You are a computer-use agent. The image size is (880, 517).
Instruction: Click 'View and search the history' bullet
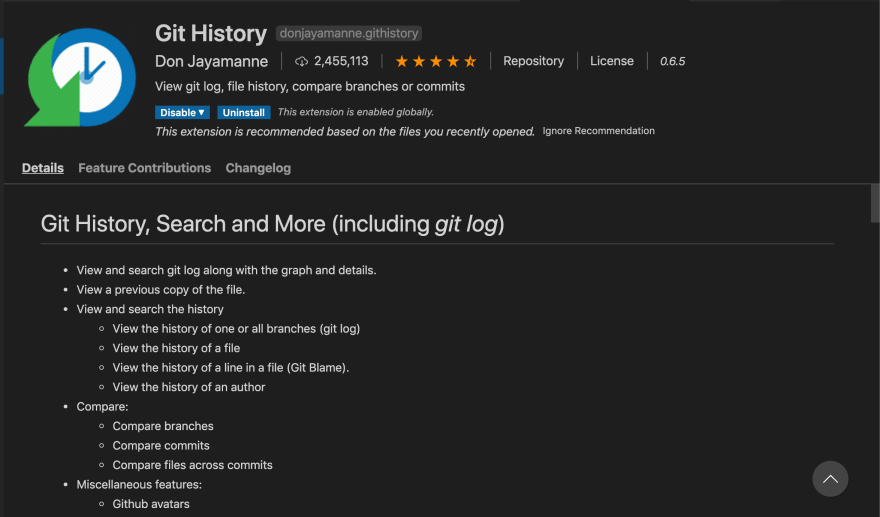pos(150,309)
